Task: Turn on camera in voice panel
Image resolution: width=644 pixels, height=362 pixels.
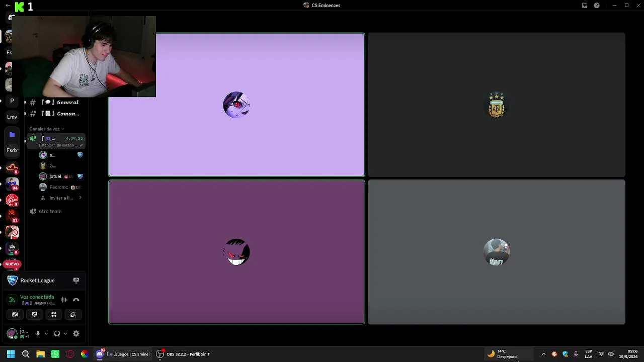Action: pos(15,314)
